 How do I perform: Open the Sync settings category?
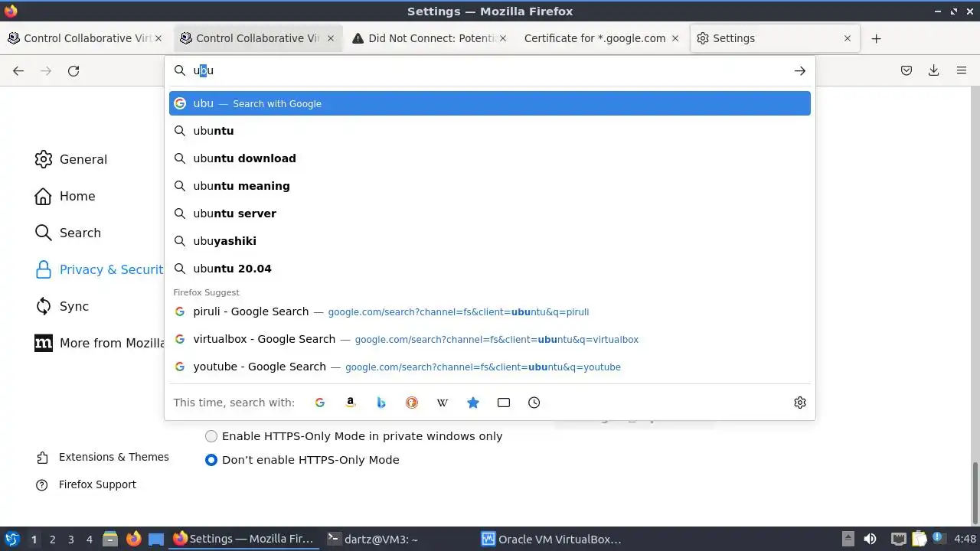(x=62, y=306)
